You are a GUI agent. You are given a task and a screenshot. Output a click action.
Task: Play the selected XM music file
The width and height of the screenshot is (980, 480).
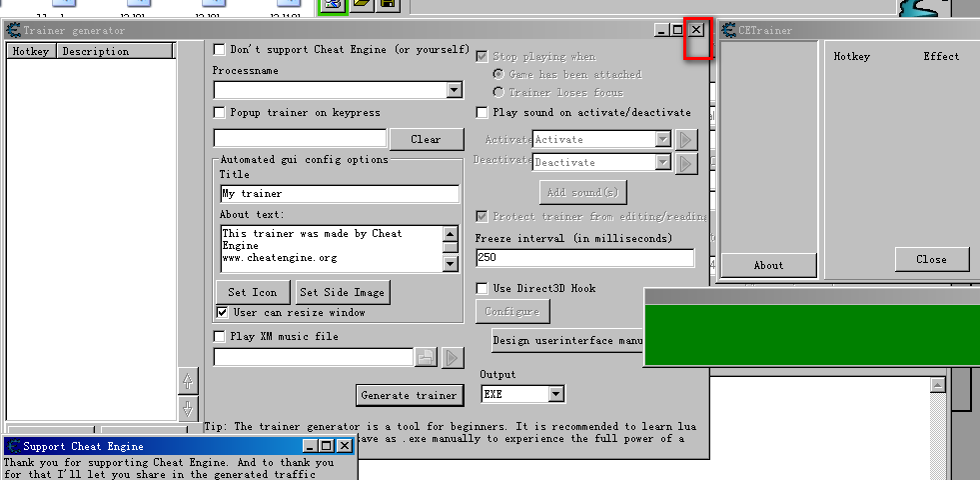(x=453, y=357)
